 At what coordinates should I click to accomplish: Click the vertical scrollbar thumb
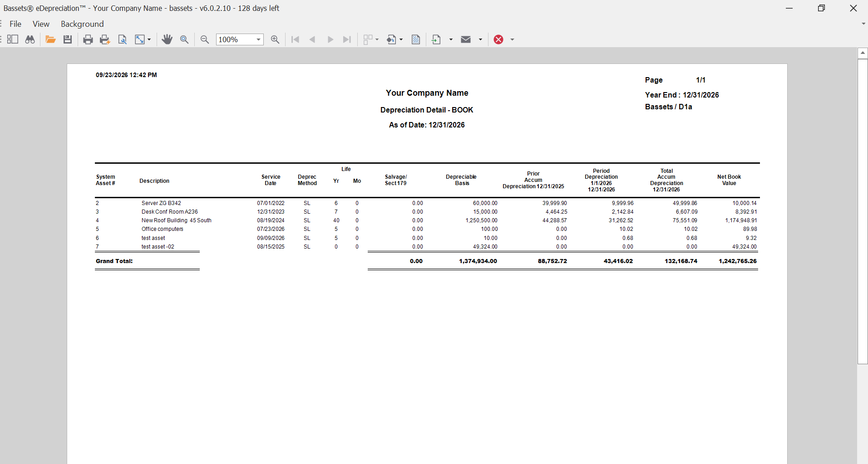(x=863, y=211)
